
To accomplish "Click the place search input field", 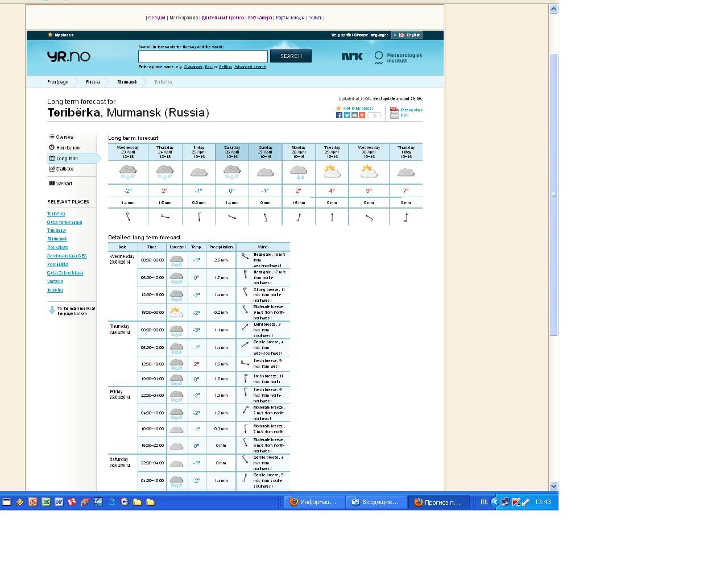I will [202, 56].
